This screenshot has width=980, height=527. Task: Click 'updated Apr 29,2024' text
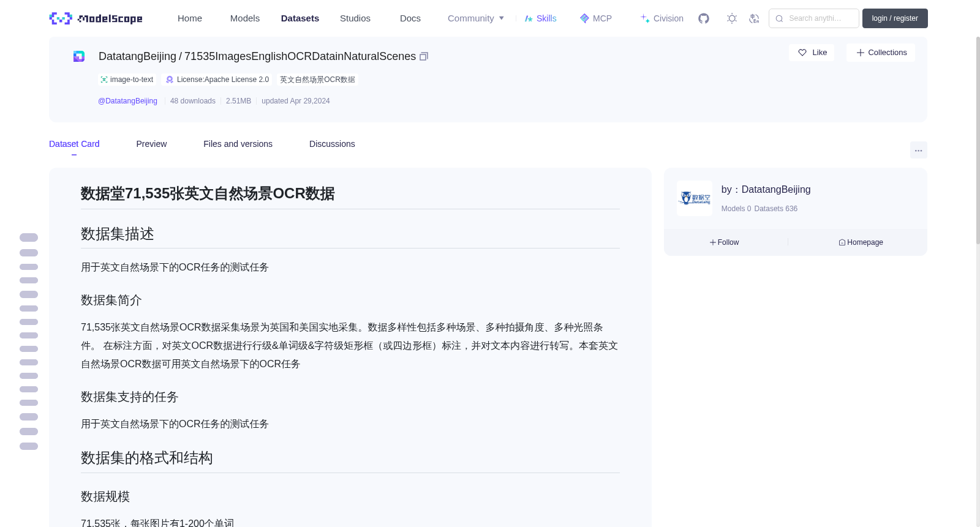[x=296, y=101]
